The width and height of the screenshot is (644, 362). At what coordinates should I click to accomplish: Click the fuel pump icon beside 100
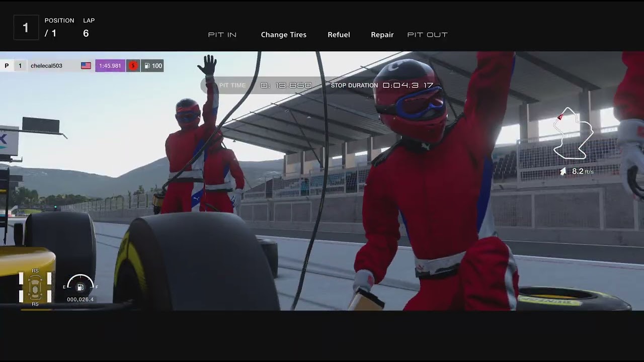tap(147, 66)
